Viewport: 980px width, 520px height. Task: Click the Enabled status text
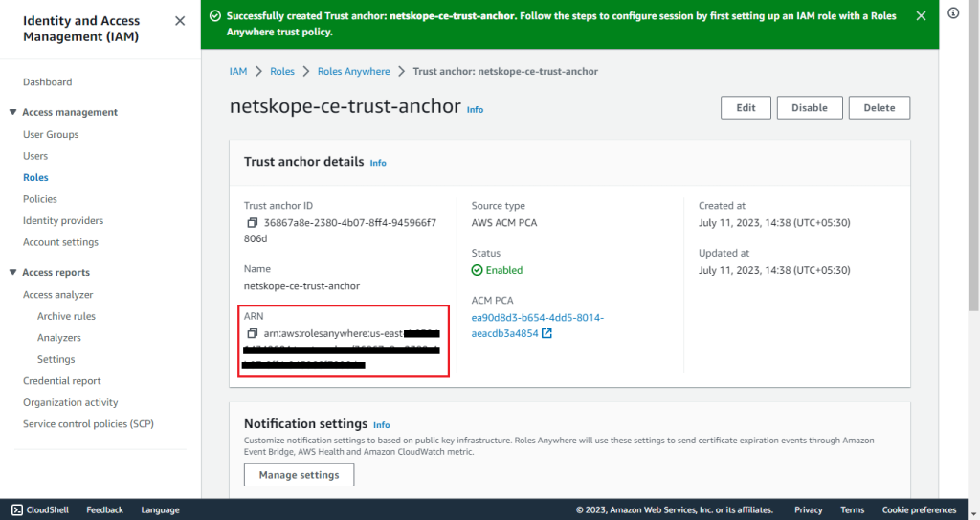(503, 270)
